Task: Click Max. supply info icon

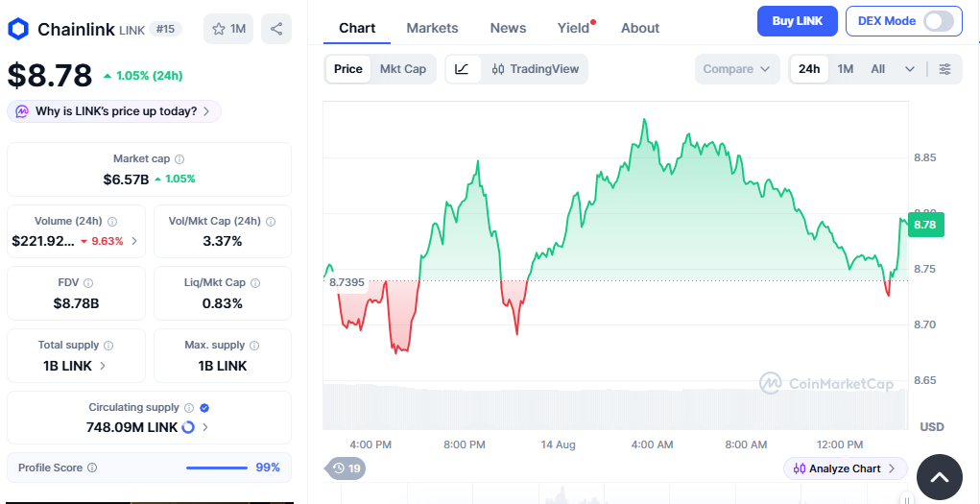Action: (x=254, y=346)
